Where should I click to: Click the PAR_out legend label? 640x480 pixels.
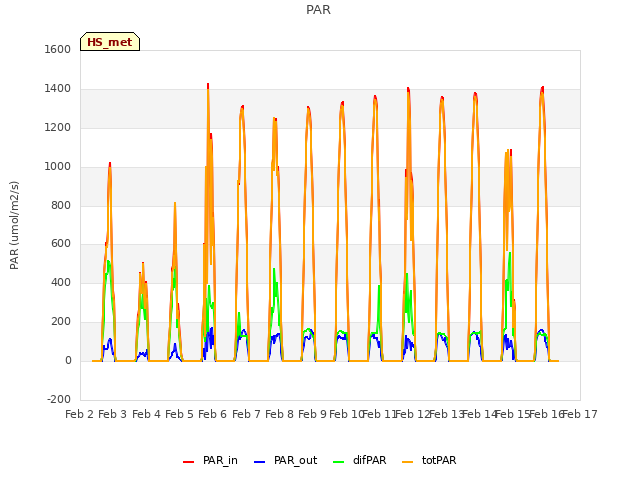296,461
